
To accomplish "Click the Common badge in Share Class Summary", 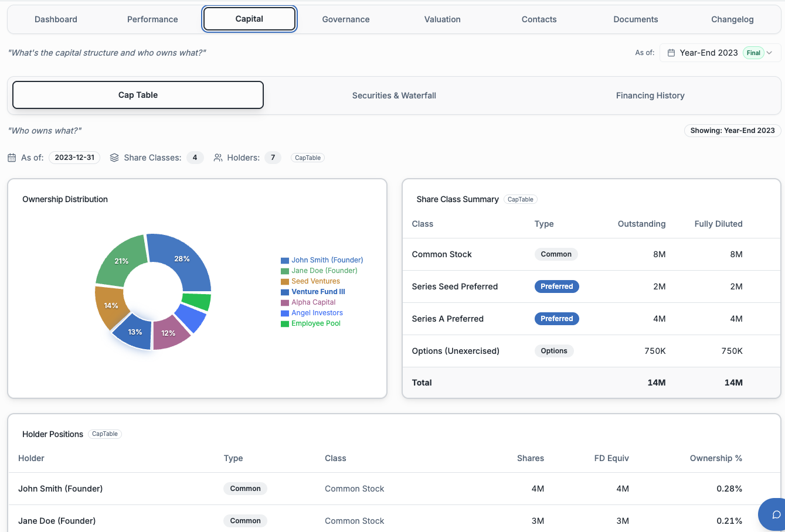I will [x=556, y=254].
